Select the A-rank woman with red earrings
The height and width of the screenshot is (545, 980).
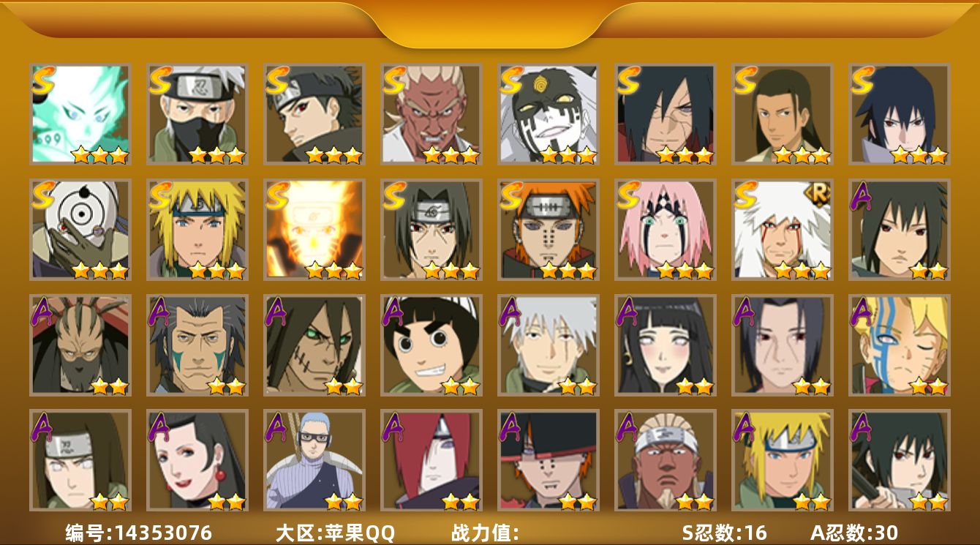point(197,461)
